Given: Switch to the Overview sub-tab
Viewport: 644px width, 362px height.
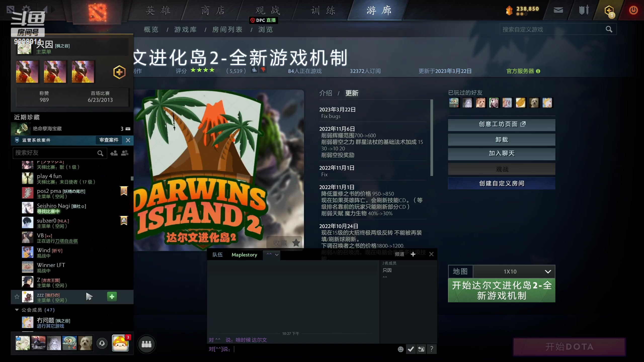Looking at the screenshot, I should (151, 29).
